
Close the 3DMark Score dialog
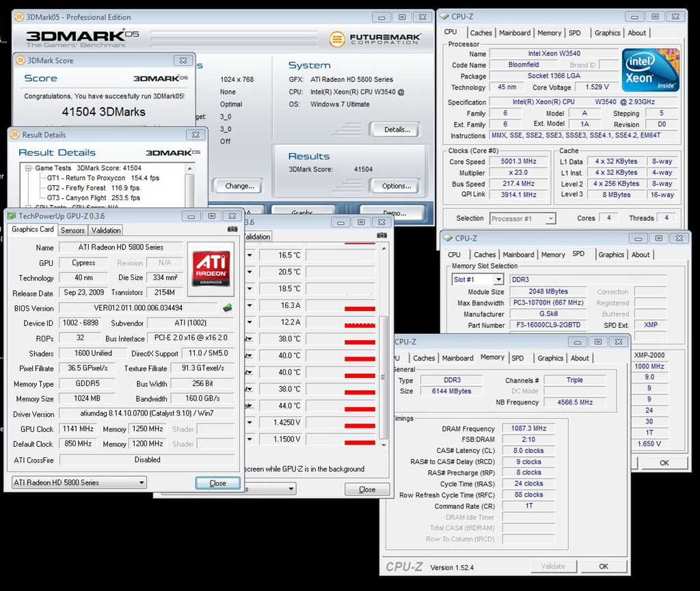[x=183, y=60]
